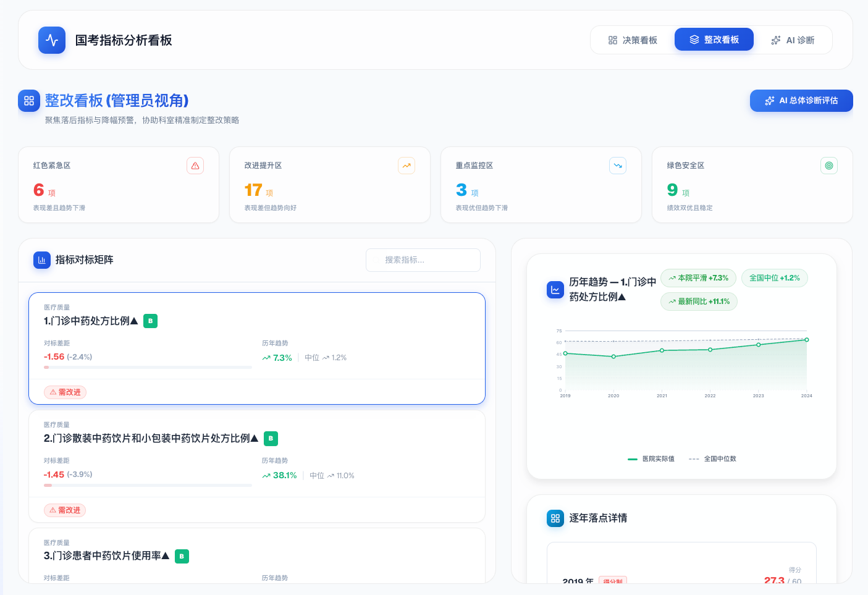This screenshot has height=595, width=868.
Task: Click the 最新同比 +11.1% chip
Action: pyautogui.click(x=699, y=302)
